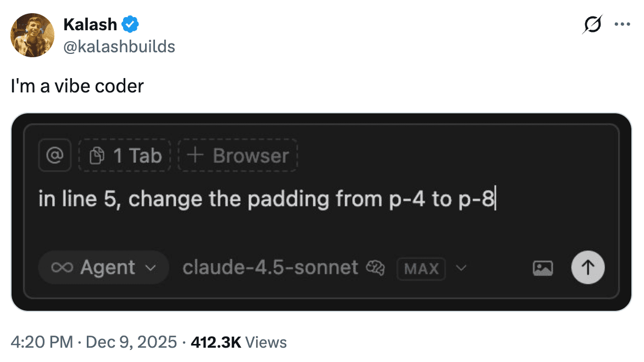The width and height of the screenshot is (644, 362).
Task: Click the Grok slashed-circle icon
Action: pyautogui.click(x=593, y=25)
